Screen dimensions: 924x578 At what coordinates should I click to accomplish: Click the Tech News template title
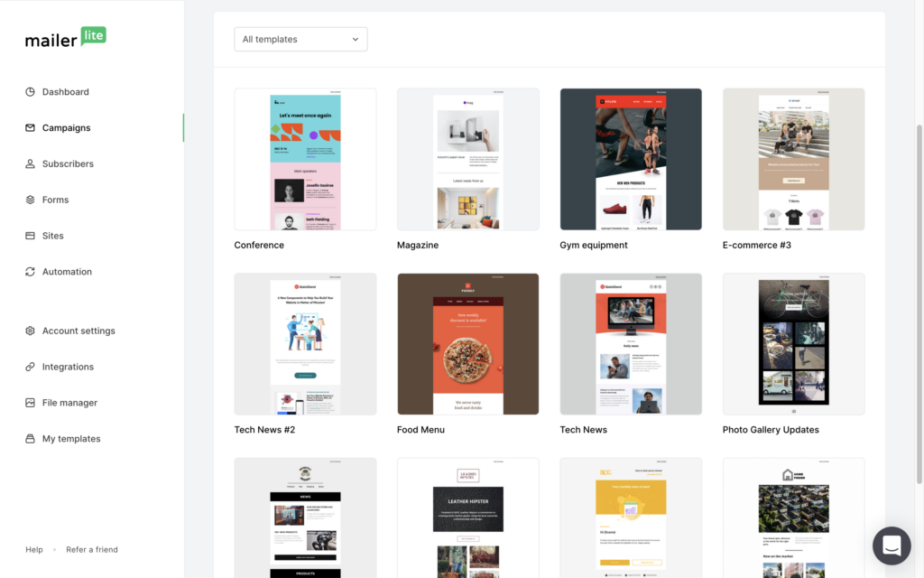coord(584,429)
